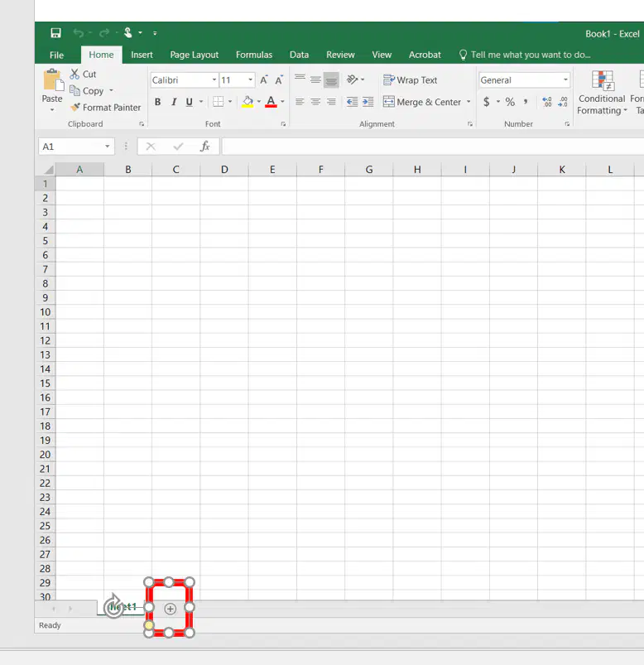Image resolution: width=644 pixels, height=665 pixels.
Task: Open Font settings dialog launcher
Action: (283, 124)
